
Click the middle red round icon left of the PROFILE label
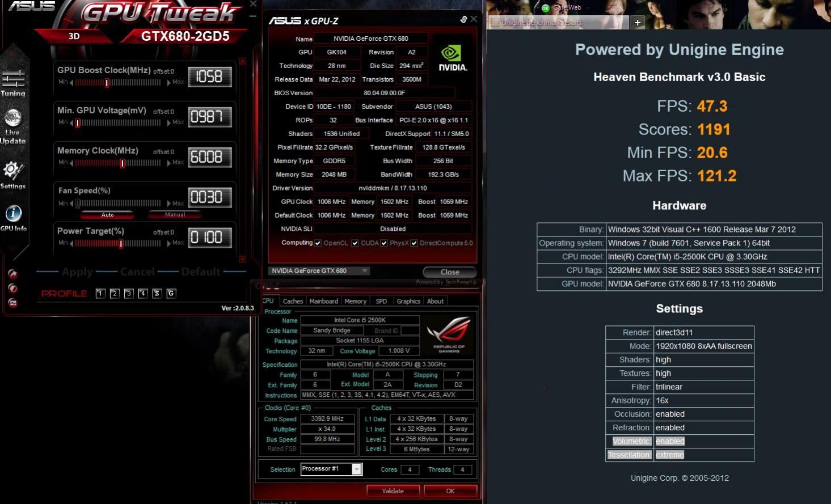point(12,288)
